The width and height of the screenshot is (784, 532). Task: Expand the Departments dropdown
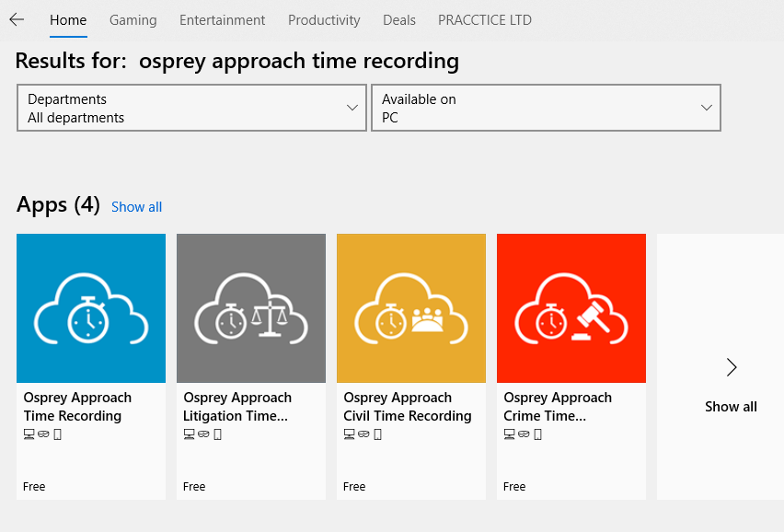pos(192,108)
